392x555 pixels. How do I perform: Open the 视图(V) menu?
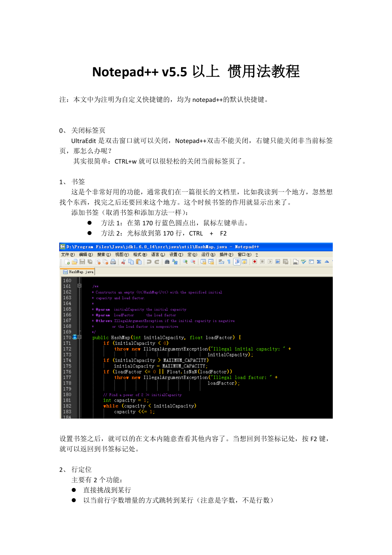click(122, 254)
